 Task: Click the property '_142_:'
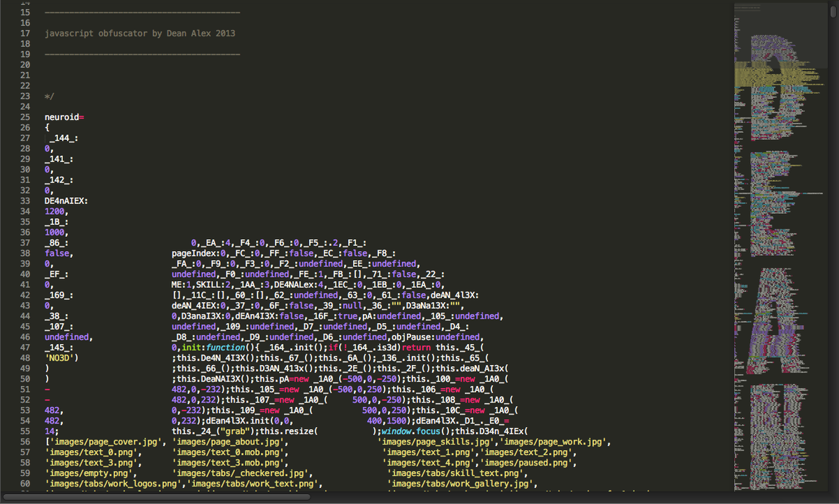tap(59, 180)
